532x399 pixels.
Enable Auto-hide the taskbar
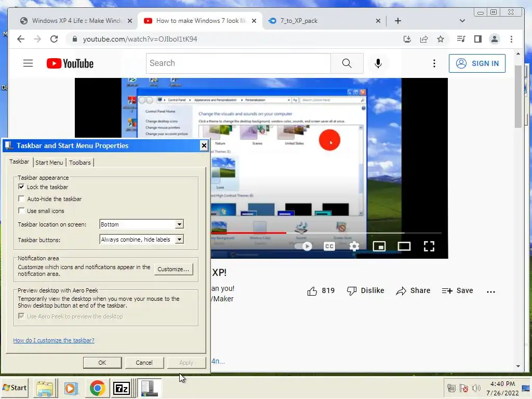tap(21, 199)
